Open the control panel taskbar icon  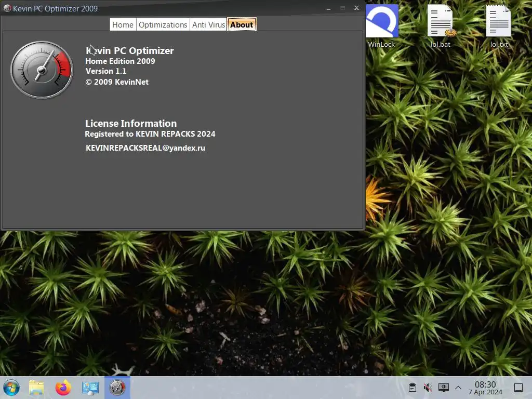(90, 388)
